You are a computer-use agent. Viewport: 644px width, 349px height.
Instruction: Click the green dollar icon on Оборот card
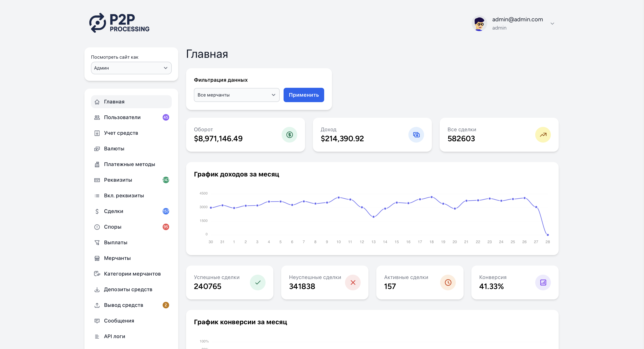pyautogui.click(x=289, y=135)
